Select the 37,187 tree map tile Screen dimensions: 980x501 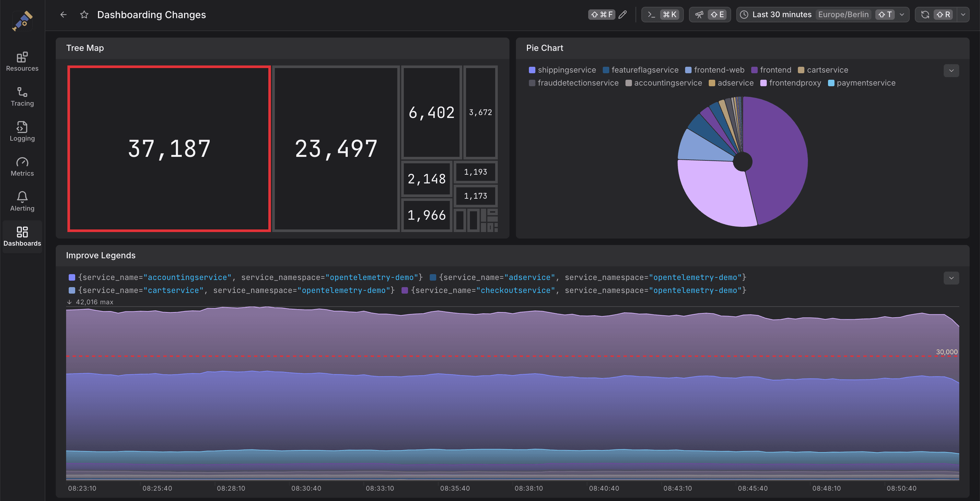(x=169, y=149)
